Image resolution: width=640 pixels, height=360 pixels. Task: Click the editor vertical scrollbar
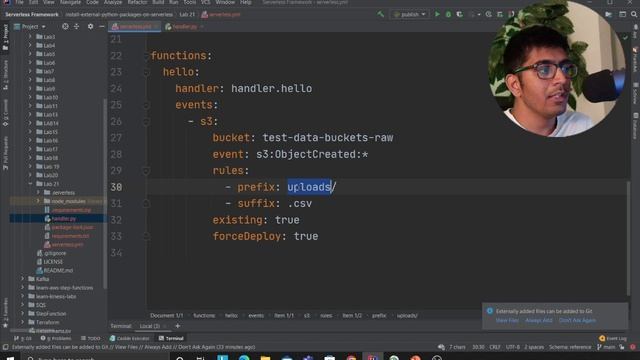point(629,238)
